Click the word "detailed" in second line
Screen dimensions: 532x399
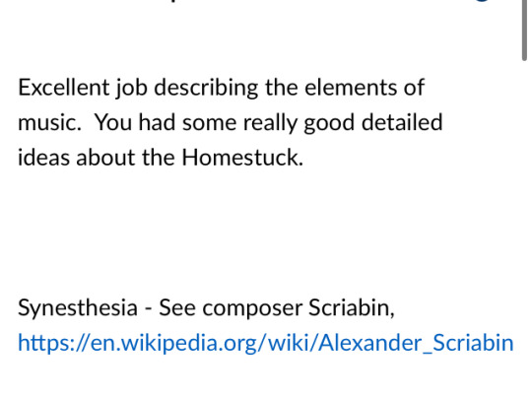pyautogui.click(x=402, y=122)
